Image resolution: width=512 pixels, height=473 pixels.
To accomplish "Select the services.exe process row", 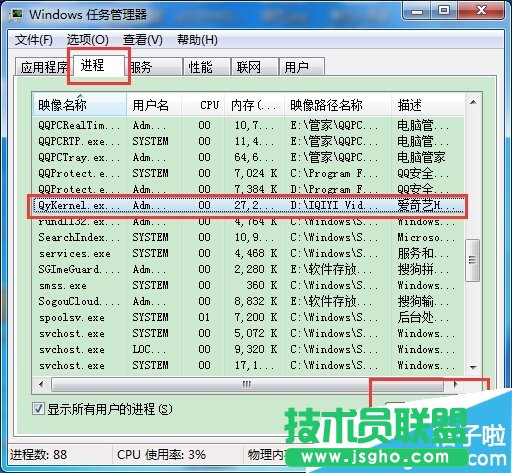I will pos(248,253).
